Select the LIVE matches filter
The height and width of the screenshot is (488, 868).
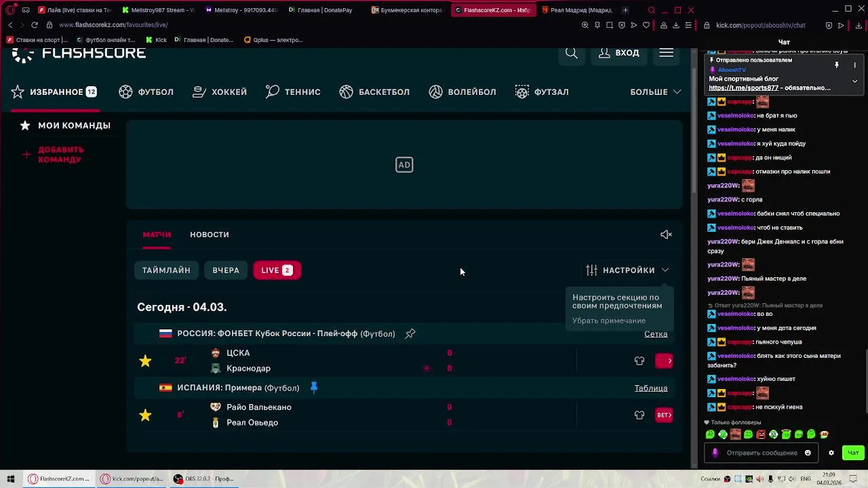click(277, 270)
